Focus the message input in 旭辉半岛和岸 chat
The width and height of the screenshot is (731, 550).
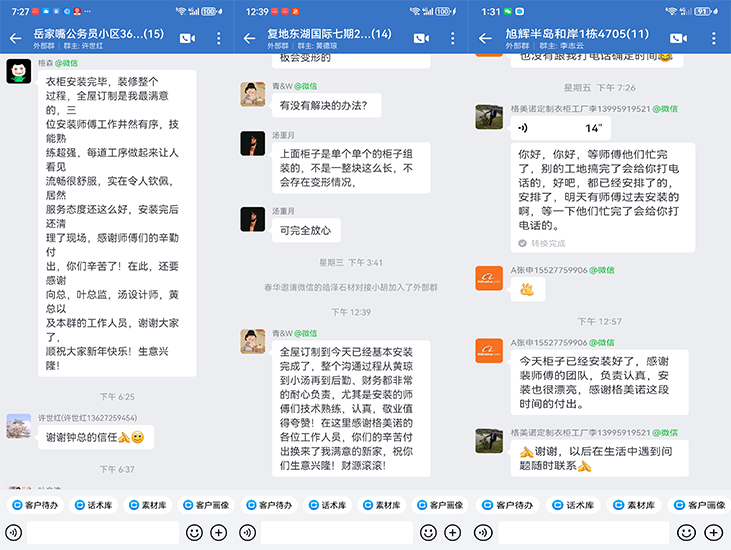pyautogui.click(x=585, y=532)
